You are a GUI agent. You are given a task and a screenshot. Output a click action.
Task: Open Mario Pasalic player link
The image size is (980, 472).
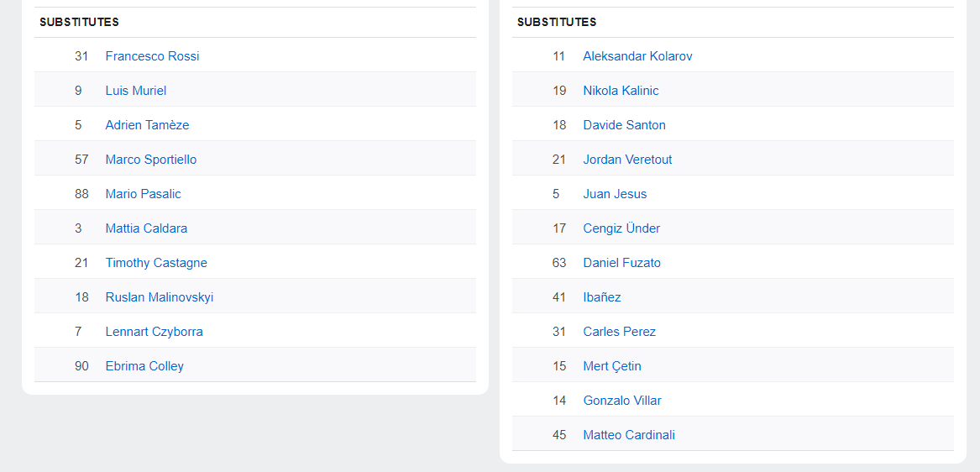point(143,194)
